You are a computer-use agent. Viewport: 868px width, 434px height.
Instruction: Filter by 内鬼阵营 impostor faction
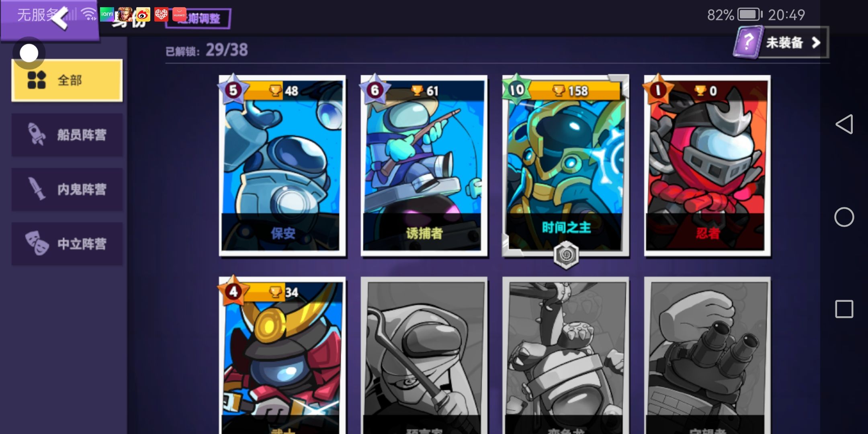coord(67,189)
